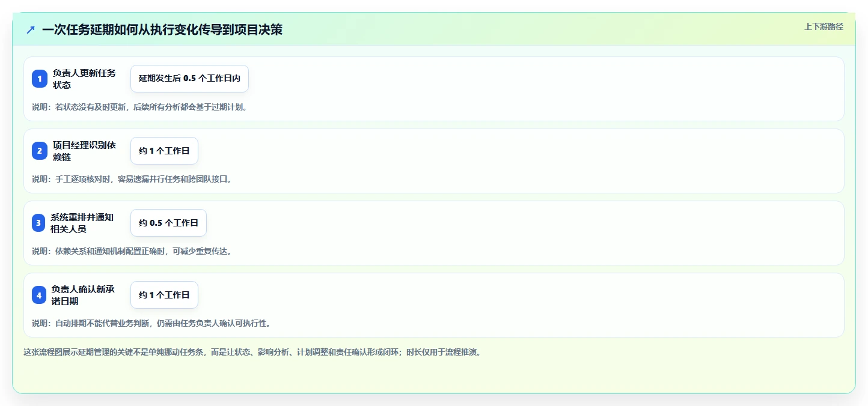Click the arrow icon beside the title
This screenshot has height=406, width=868.
[x=31, y=29]
